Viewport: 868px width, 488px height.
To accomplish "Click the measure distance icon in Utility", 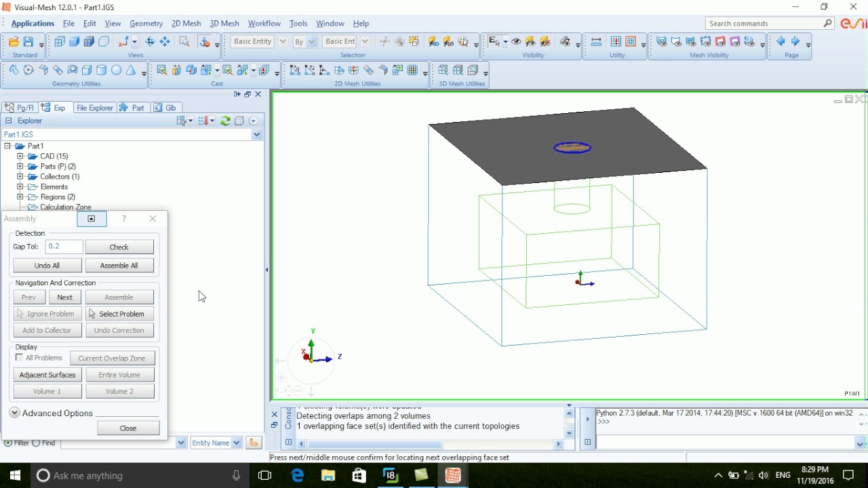I will pos(596,42).
